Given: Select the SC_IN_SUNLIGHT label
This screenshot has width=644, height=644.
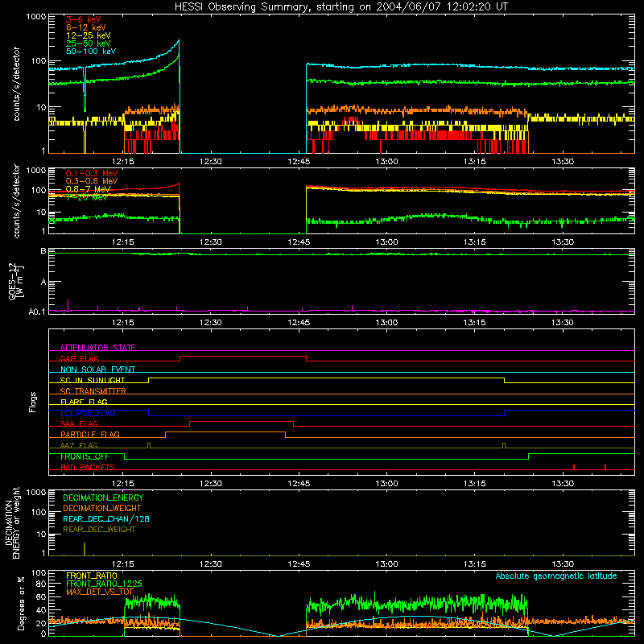Looking at the screenshot, I should [x=92, y=380].
